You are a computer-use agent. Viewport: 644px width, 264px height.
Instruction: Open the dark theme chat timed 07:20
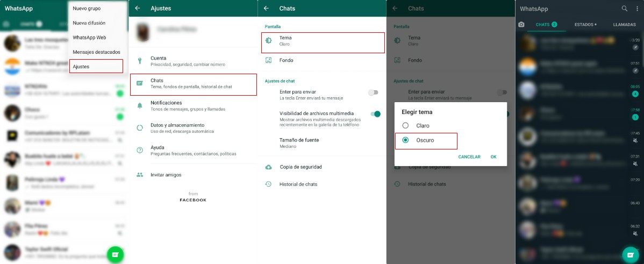tap(579, 182)
